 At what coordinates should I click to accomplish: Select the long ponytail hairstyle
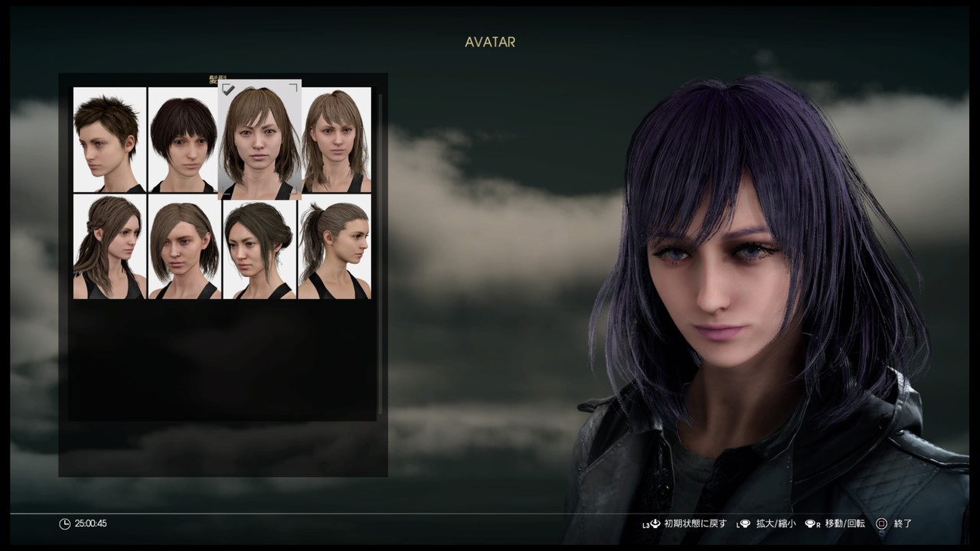tap(335, 247)
